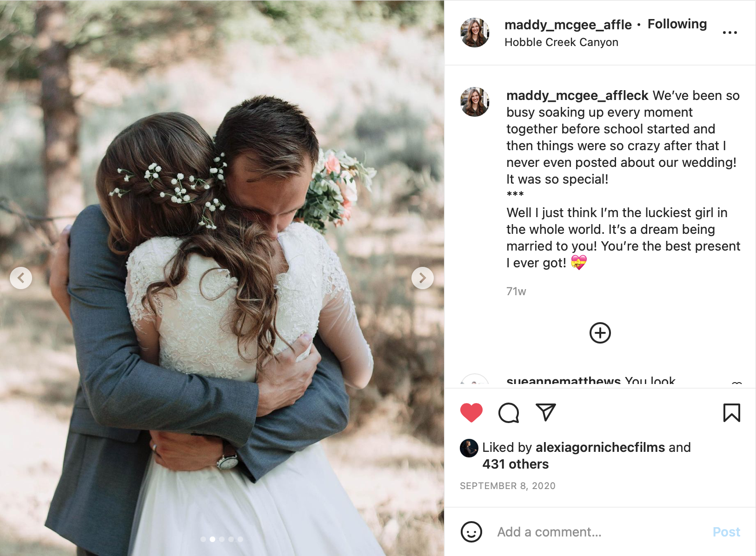Go to next photo with right arrow

[x=422, y=278]
